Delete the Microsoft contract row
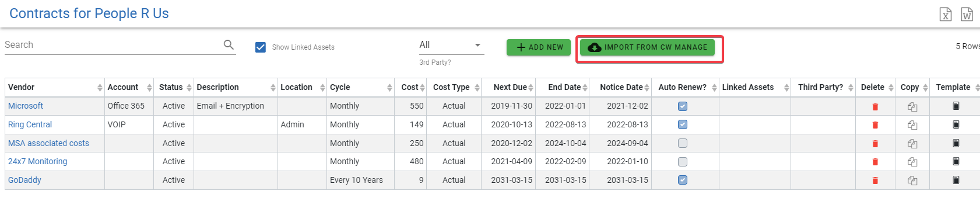The image size is (980, 222). [x=874, y=106]
